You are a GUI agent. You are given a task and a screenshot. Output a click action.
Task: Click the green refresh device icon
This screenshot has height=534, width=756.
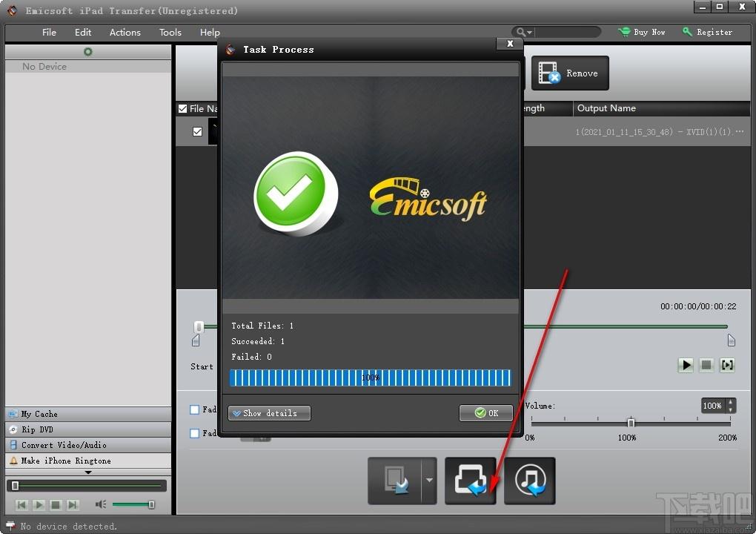(87, 52)
